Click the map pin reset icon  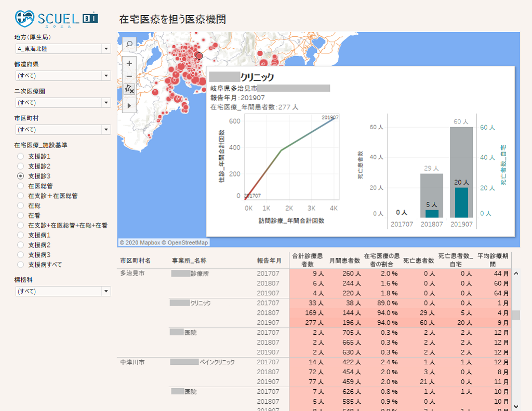[x=129, y=90]
